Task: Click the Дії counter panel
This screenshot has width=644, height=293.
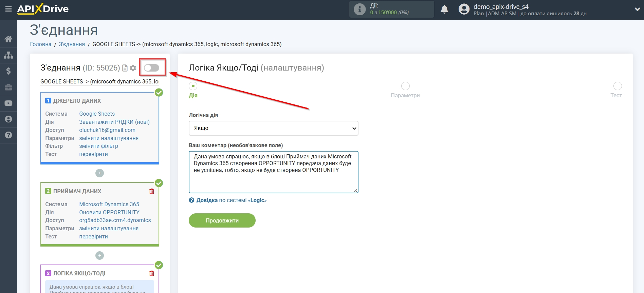Action: click(x=392, y=9)
